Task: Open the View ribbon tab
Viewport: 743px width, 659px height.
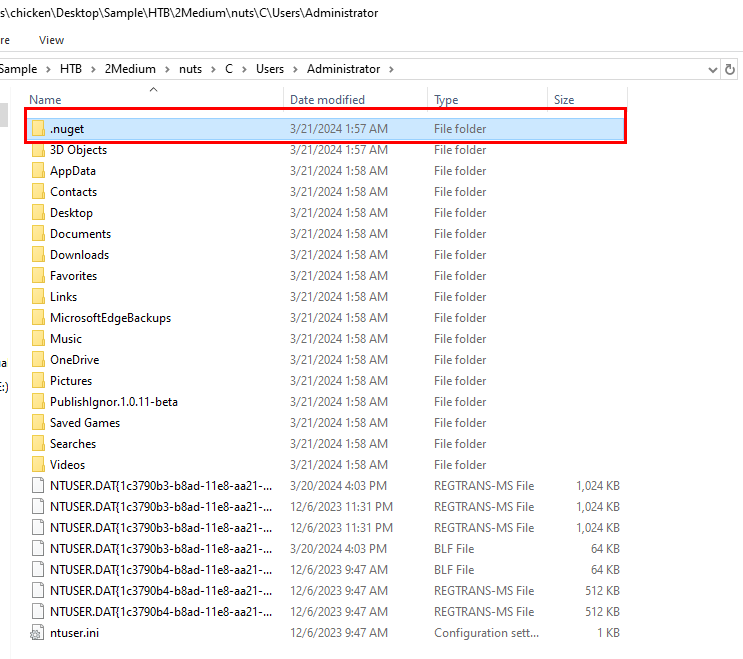Action: coord(51,40)
